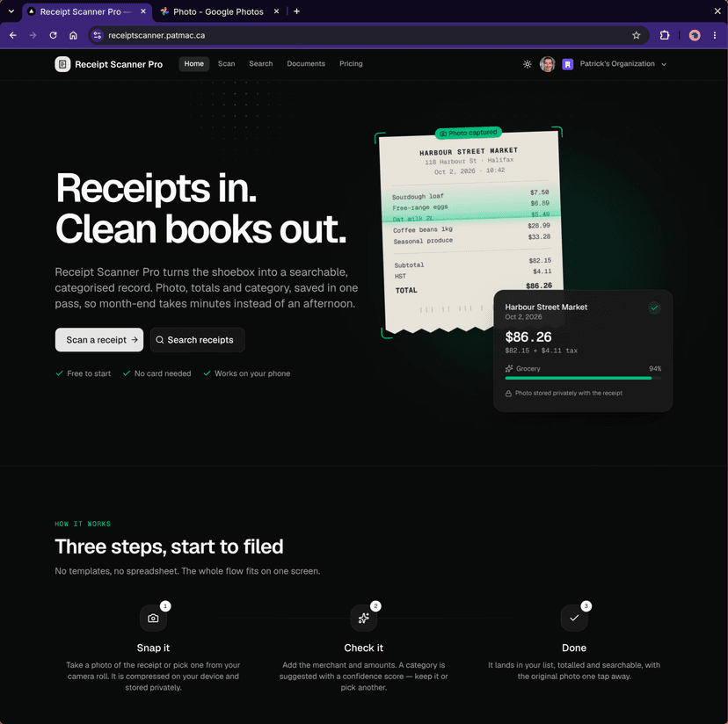Click the lock icon beside Photo stored privately
Viewport: 728px width, 724px height.
coord(508,394)
